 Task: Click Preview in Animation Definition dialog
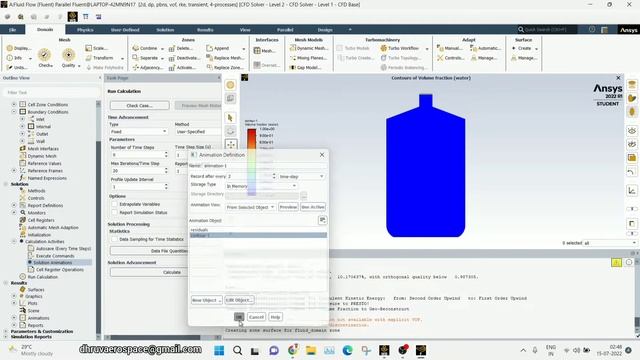[288, 207]
